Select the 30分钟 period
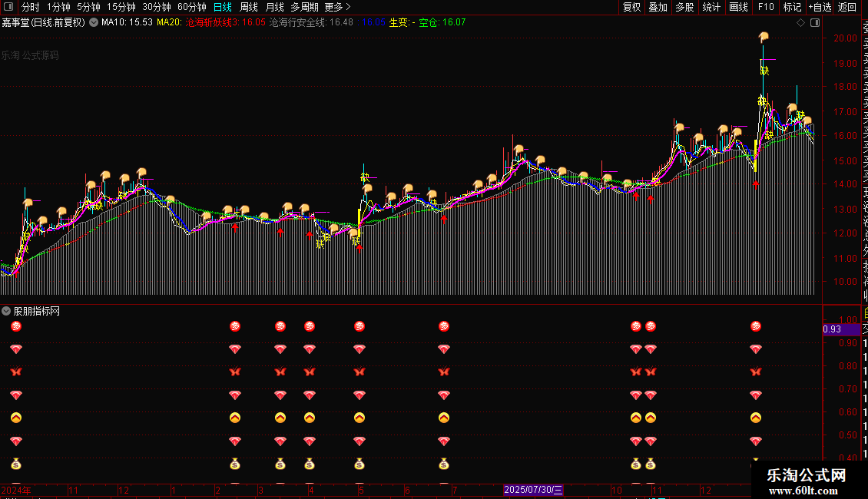Viewport: 868px width, 499px height. (157, 7)
